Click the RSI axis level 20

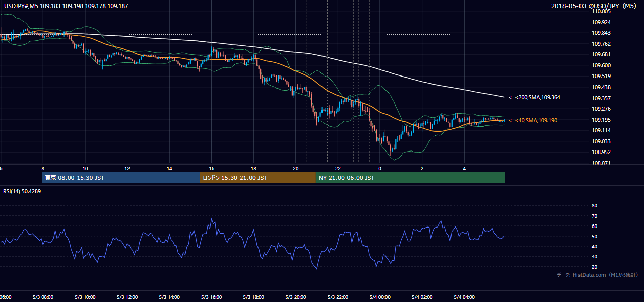click(594, 267)
